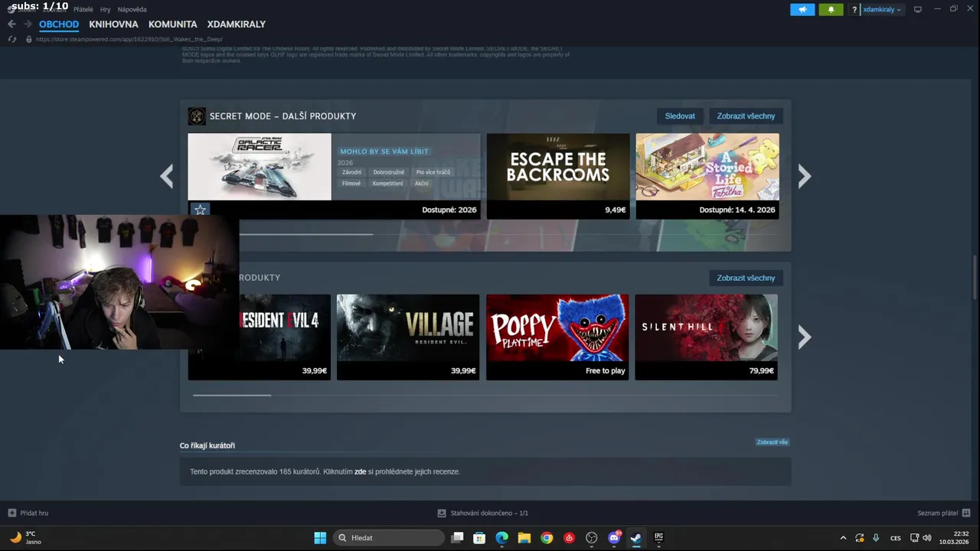Open KOMUNITA tab
The height and width of the screenshot is (551, 980).
click(173, 24)
